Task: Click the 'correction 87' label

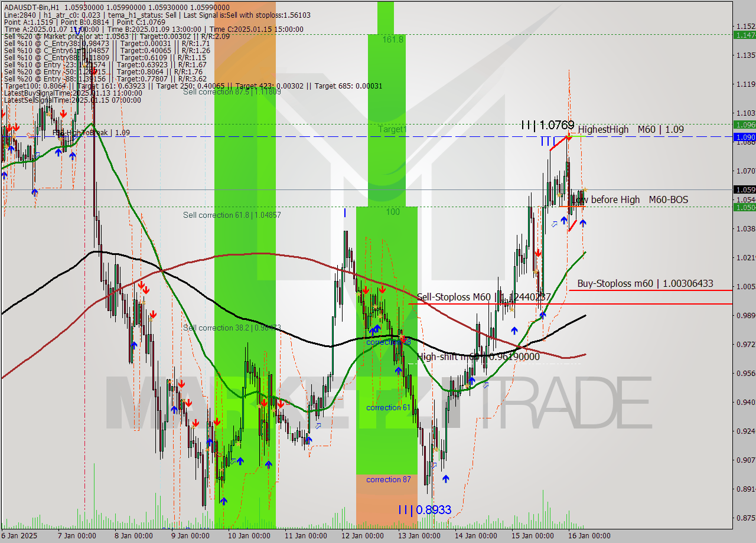Action: point(388,479)
